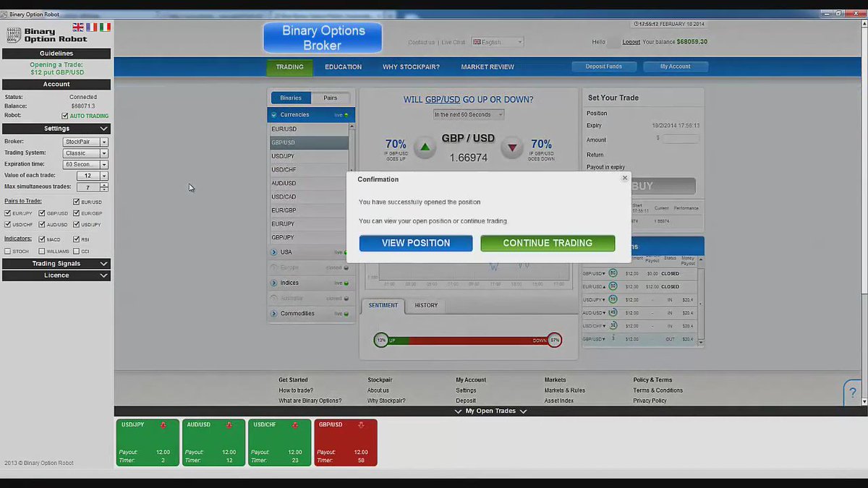Uncheck the USD/CHF pair checkbox
The image size is (868, 488).
pyautogui.click(x=7, y=225)
